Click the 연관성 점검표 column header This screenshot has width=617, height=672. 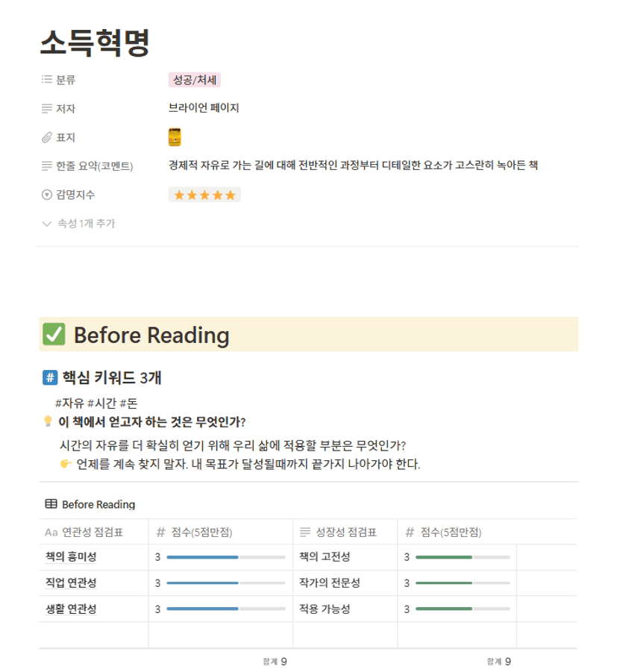(93, 533)
